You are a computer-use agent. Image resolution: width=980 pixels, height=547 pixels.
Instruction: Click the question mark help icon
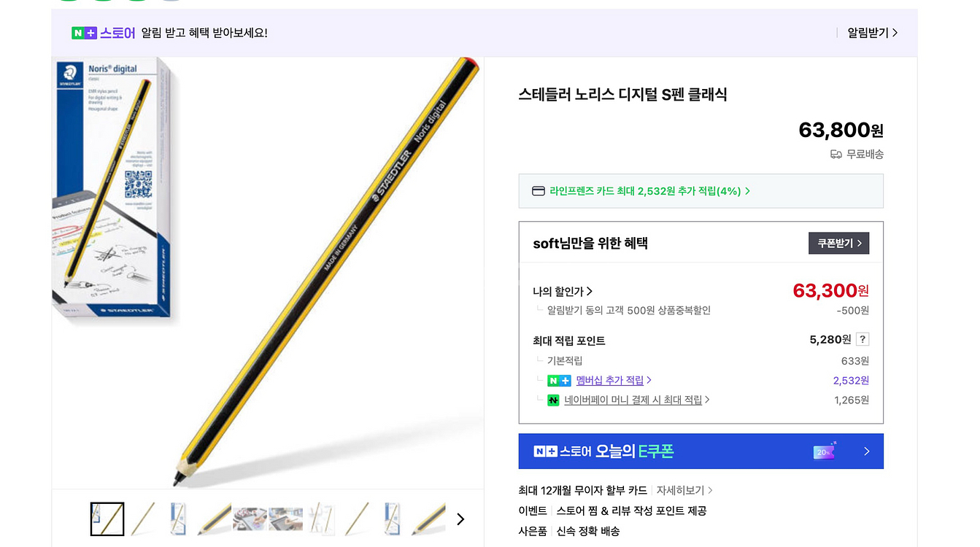(x=863, y=339)
